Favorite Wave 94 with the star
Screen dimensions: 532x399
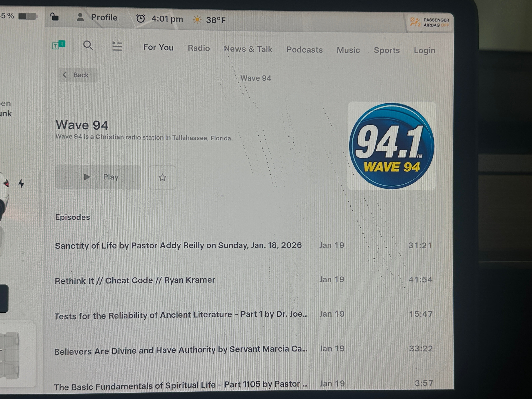[x=162, y=177]
